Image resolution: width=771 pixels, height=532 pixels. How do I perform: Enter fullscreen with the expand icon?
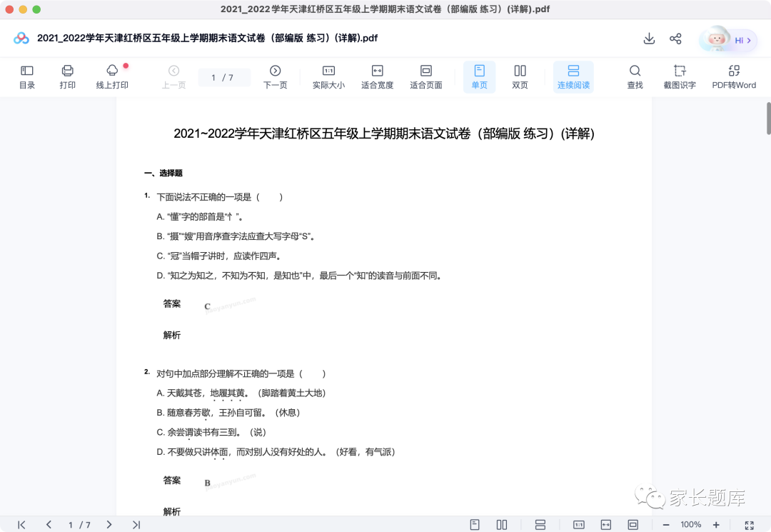pos(750,525)
